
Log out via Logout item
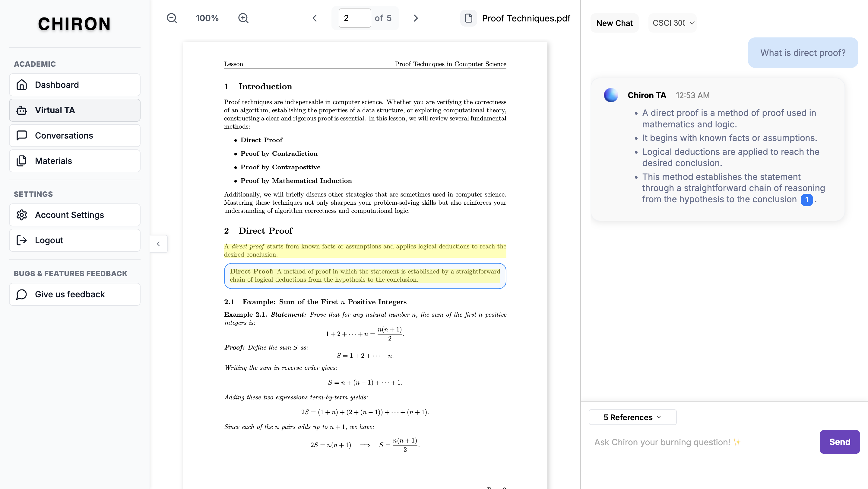click(75, 240)
